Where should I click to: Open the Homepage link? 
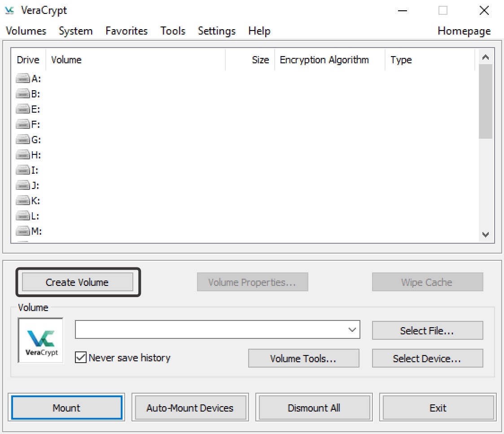(x=464, y=31)
